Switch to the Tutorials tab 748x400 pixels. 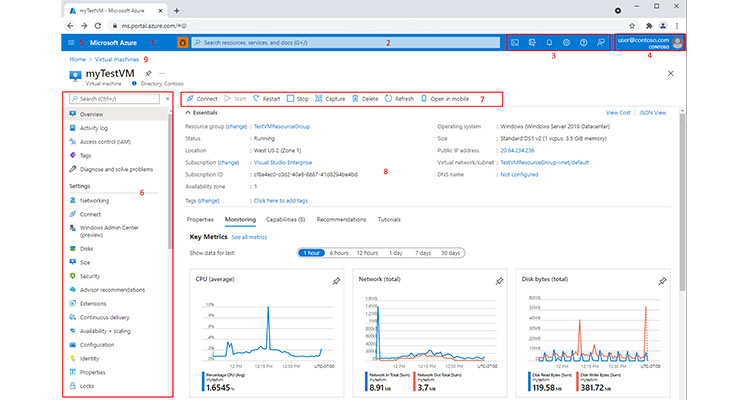point(389,220)
